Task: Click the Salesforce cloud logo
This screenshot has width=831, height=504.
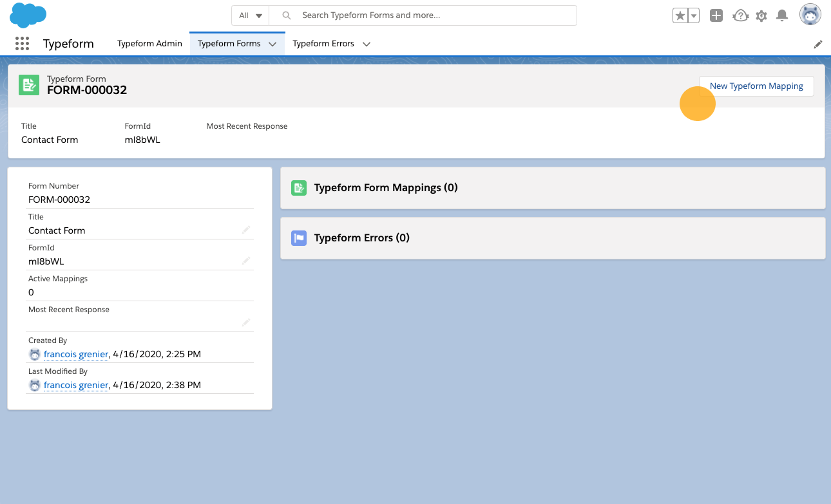Action: 28,15
